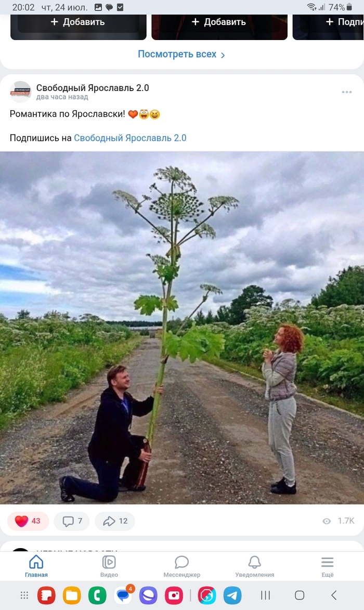Image resolution: width=364 pixels, height=610 pixels.
Task: Open the post's three-dot options menu
Action: 346,92
